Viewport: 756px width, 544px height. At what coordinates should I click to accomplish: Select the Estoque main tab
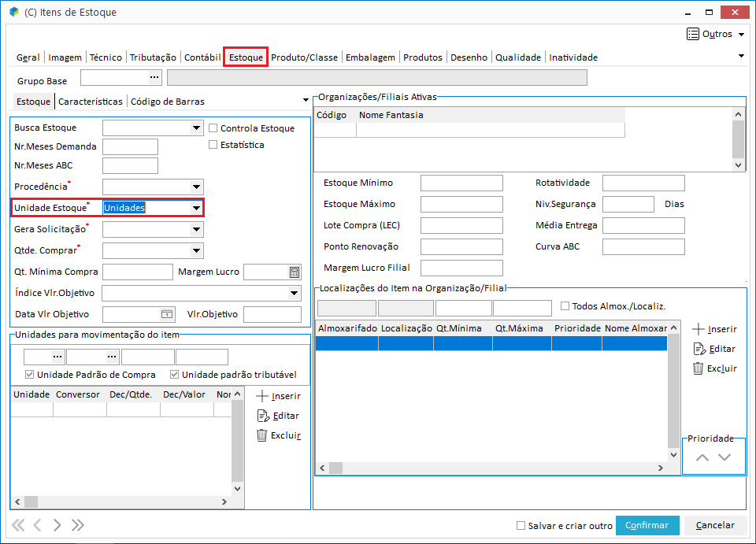click(246, 57)
